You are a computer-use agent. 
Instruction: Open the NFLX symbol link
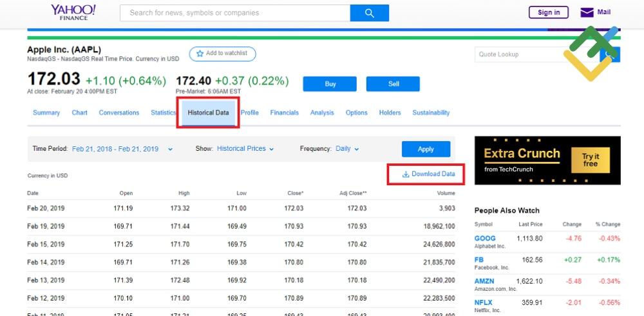tap(484, 303)
